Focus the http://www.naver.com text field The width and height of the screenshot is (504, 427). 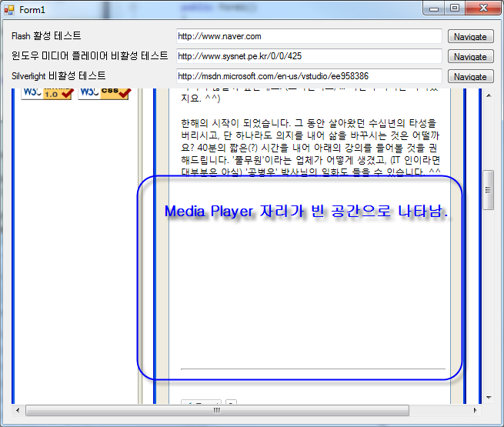(x=309, y=36)
